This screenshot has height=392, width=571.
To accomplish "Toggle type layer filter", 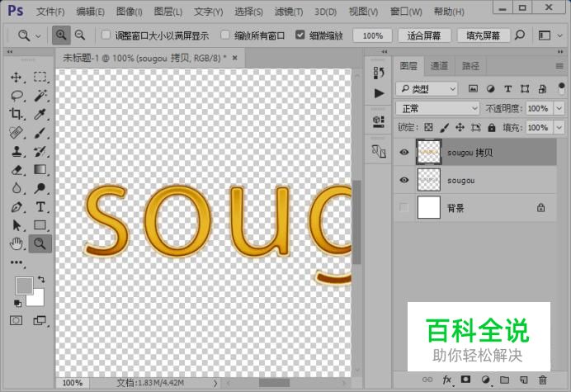I will pos(508,88).
